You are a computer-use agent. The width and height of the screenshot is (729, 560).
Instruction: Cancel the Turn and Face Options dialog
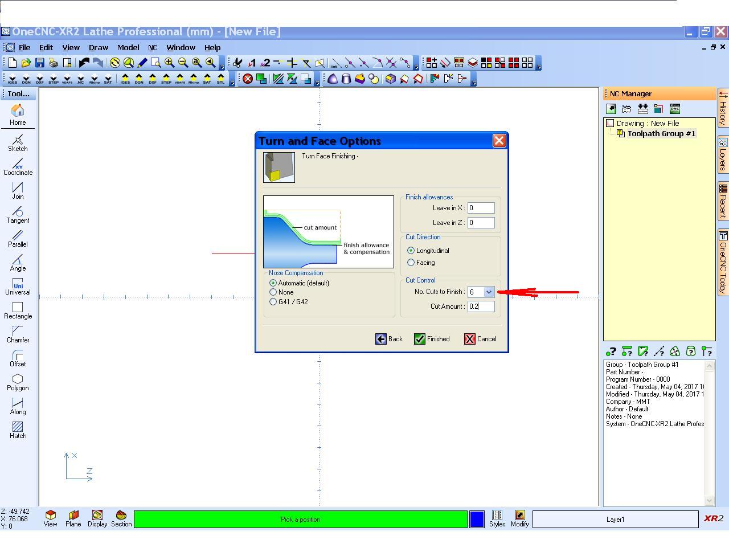pos(480,339)
